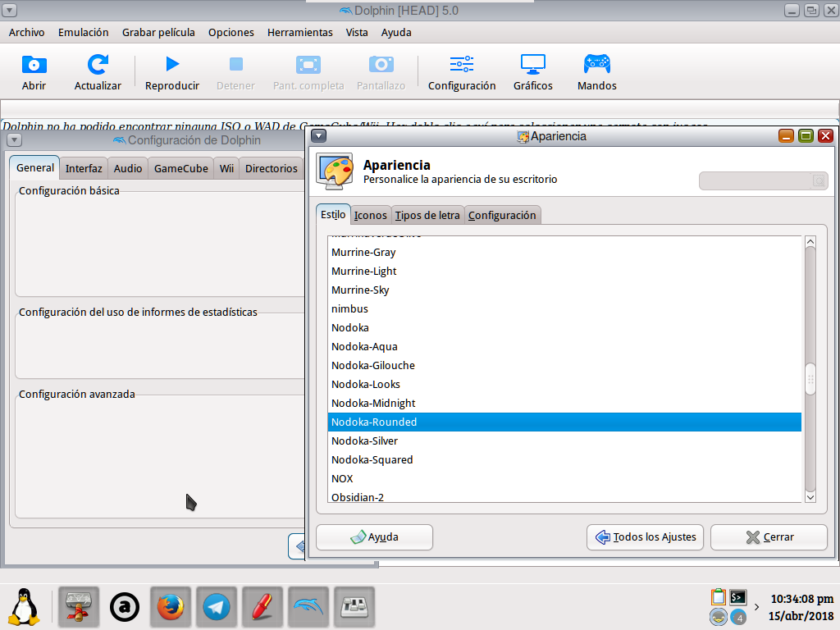Select the Murrine-Light theme
The width and height of the screenshot is (840, 630).
click(x=564, y=271)
